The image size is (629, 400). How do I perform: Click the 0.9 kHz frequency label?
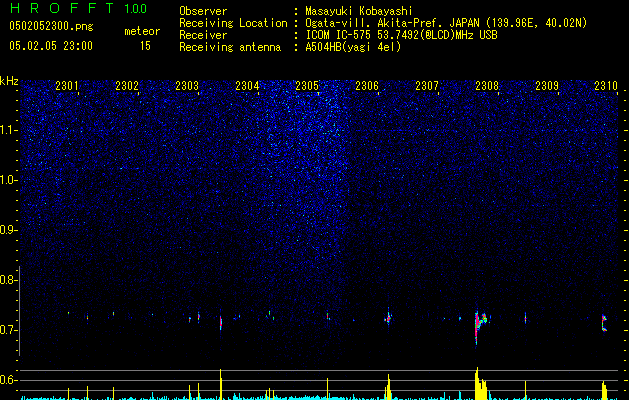[x=7, y=230]
